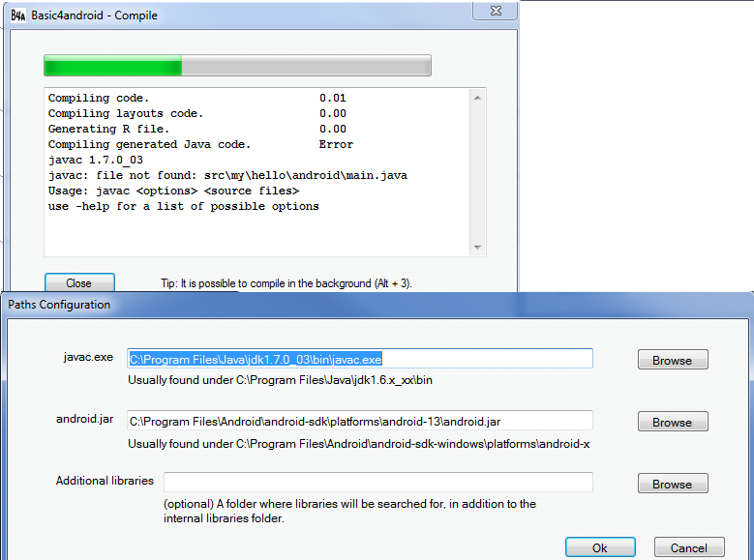Click the android-sdk-windows platforms hint text
Screen dimensions: 754x560
pos(359,444)
